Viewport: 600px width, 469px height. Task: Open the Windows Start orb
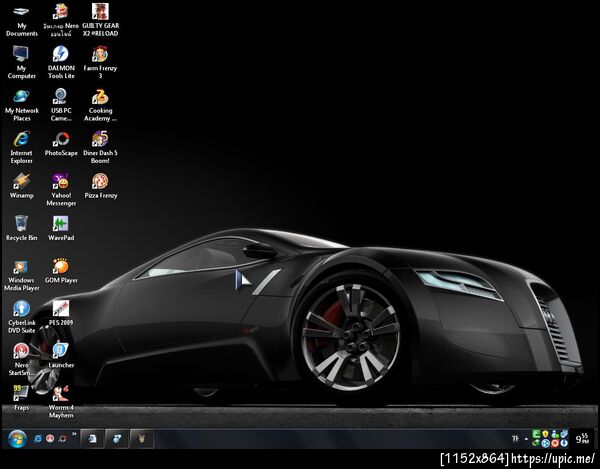pyautogui.click(x=17, y=439)
